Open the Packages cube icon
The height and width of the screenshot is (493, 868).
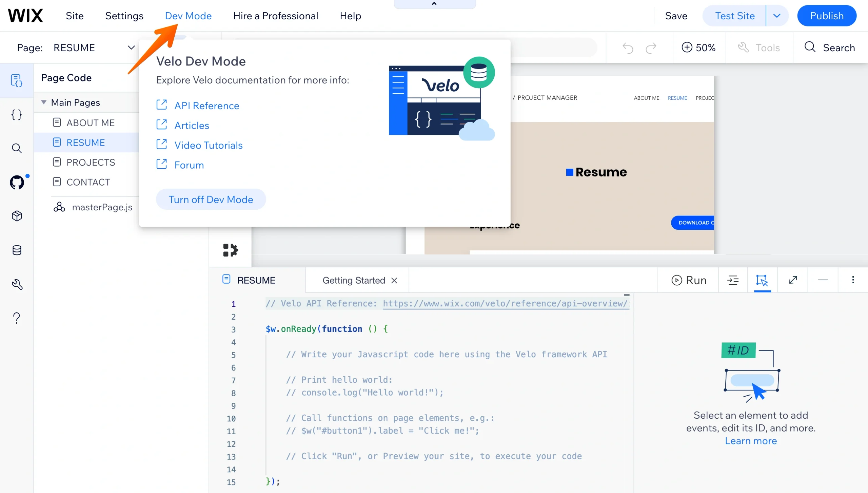(17, 216)
